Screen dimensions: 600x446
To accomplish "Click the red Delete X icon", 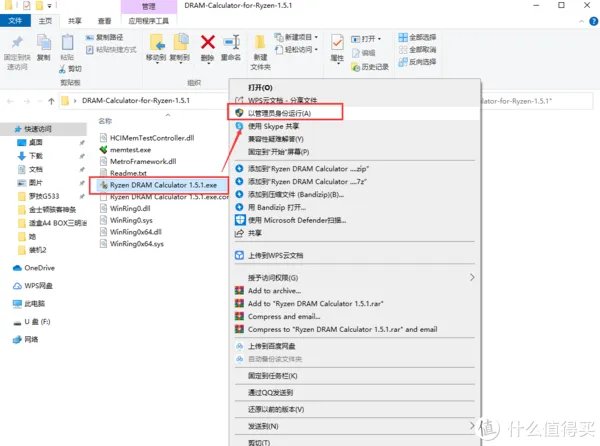I will click(x=208, y=42).
